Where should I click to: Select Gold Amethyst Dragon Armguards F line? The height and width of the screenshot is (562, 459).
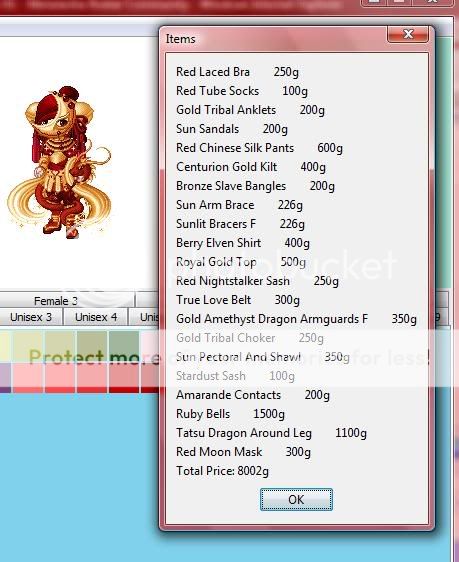(x=296, y=319)
